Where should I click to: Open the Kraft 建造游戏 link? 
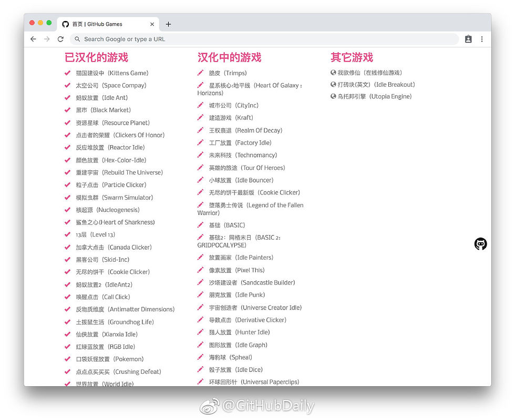[231, 118]
